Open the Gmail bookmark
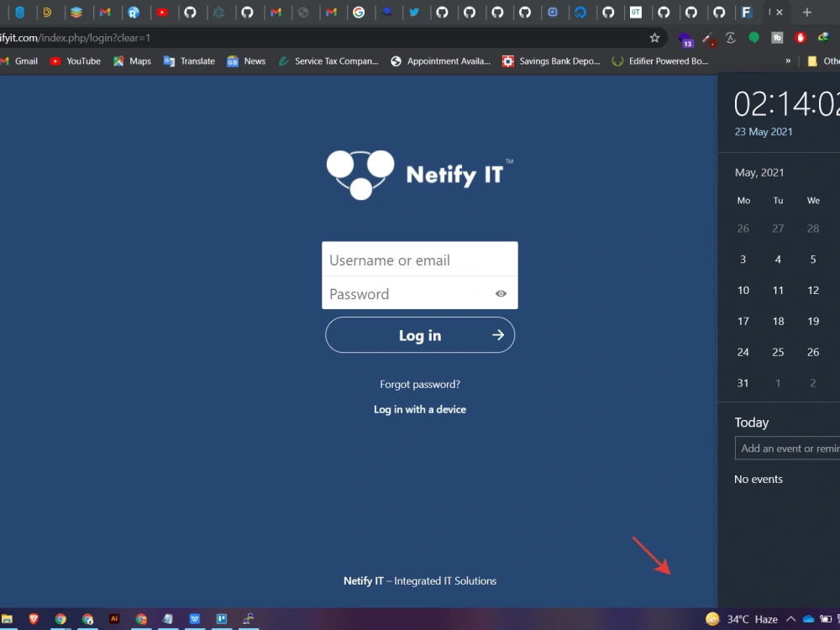 coord(19,61)
